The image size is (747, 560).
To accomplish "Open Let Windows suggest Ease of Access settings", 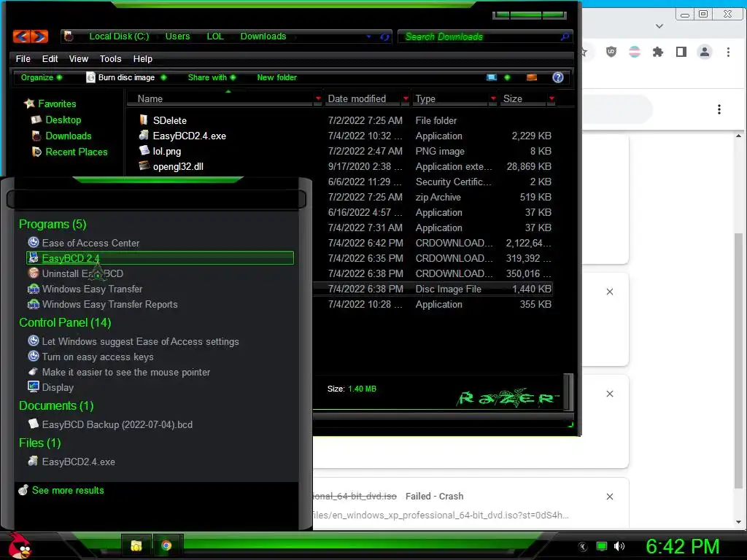I will [x=140, y=341].
